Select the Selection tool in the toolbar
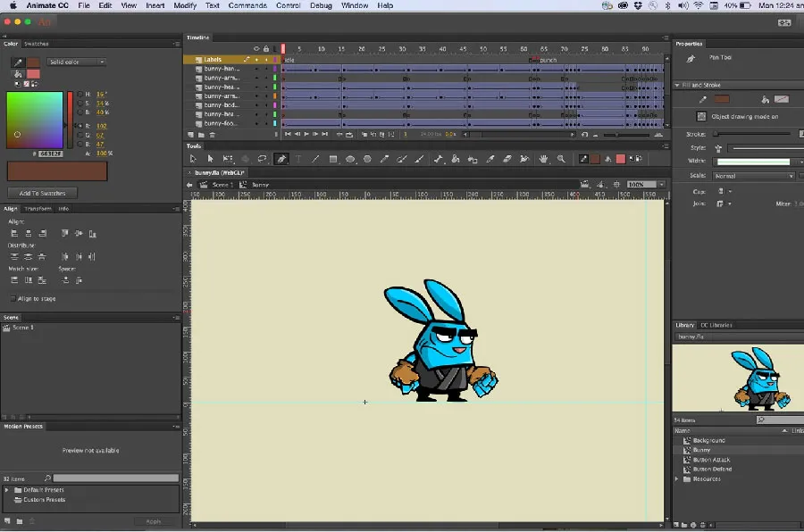804x532 pixels. point(193,158)
